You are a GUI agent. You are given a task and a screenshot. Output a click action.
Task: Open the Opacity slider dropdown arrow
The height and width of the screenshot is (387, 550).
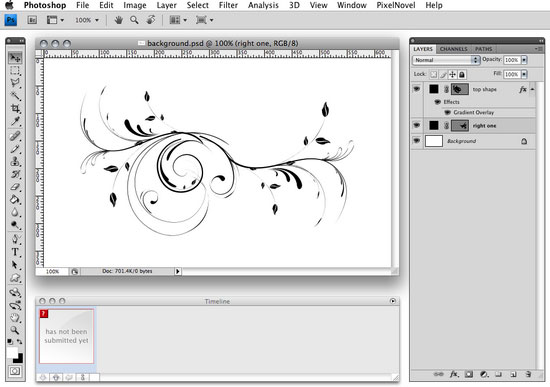(524, 60)
